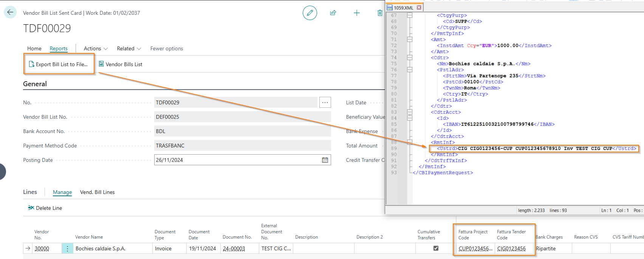
Task: Click the Fattura Tender Code column header
Action: click(511, 235)
